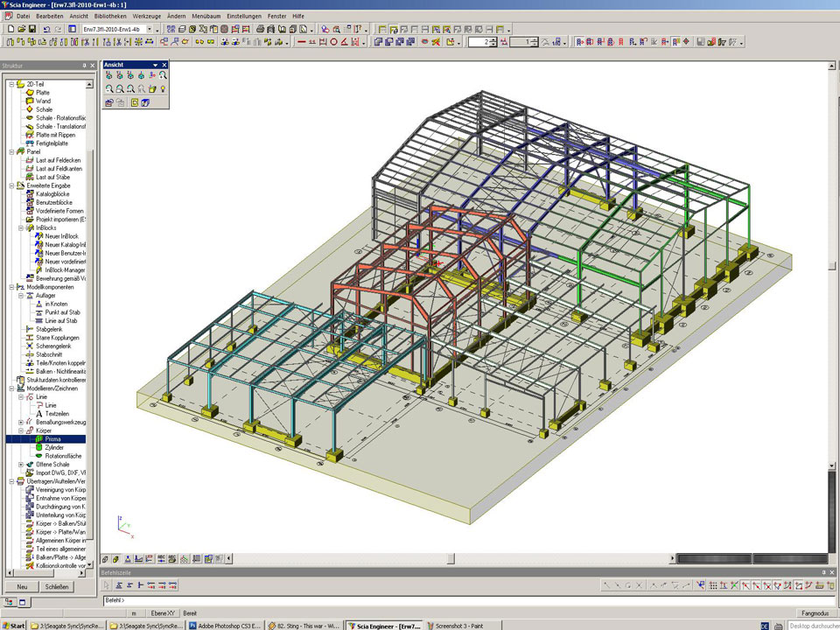Collapse the Körper tree node
The height and width of the screenshot is (630, 840).
(21, 430)
